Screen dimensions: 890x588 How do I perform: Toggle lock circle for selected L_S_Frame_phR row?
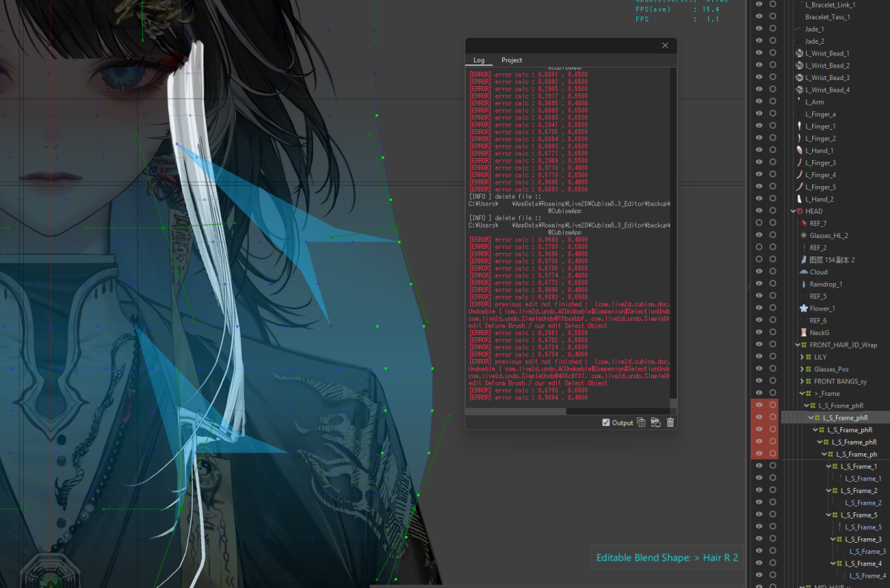pos(773,417)
